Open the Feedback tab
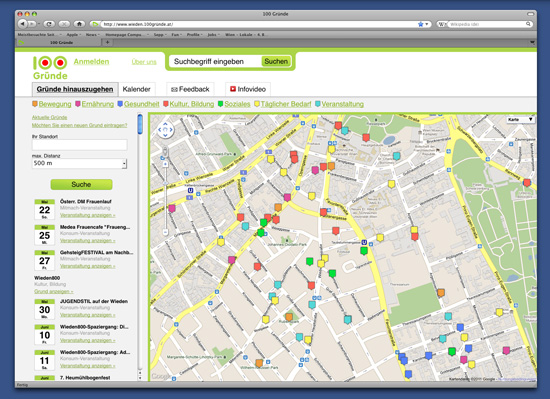Screen dimensions: 550x399 tap(190, 89)
